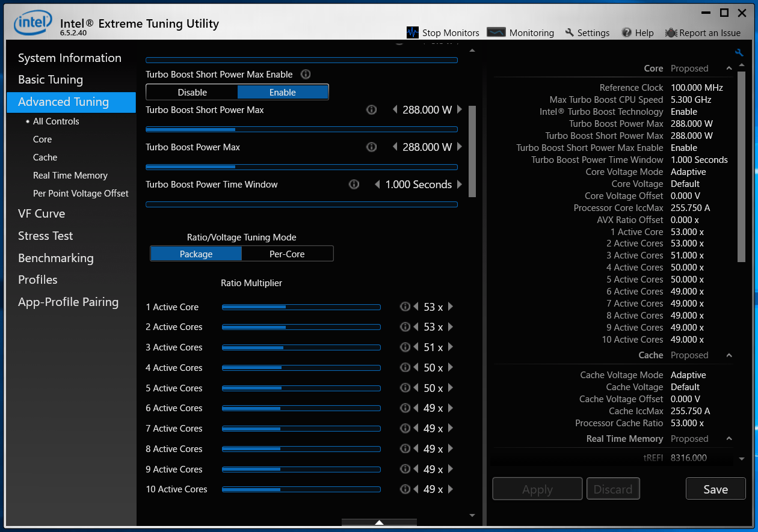Viewport: 758px width, 532px height.
Task: Decrease Turbo Boost Power Time Window
Action: (x=378, y=185)
